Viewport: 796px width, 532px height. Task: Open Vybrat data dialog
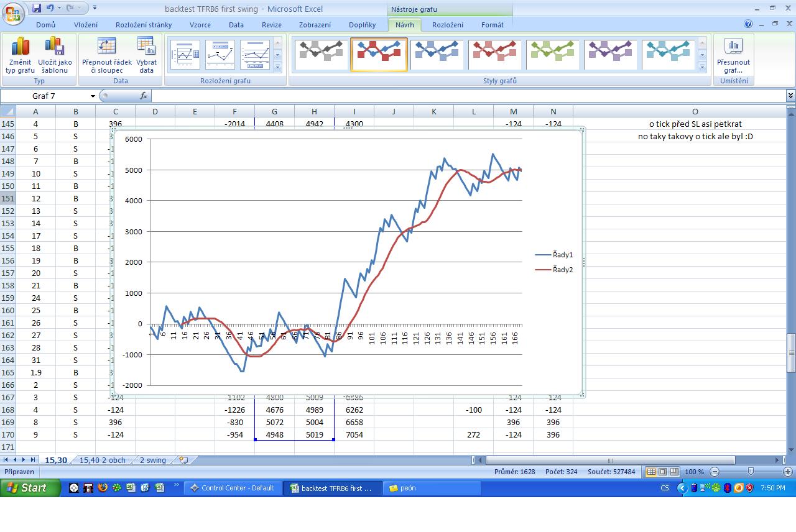pyautogui.click(x=146, y=55)
